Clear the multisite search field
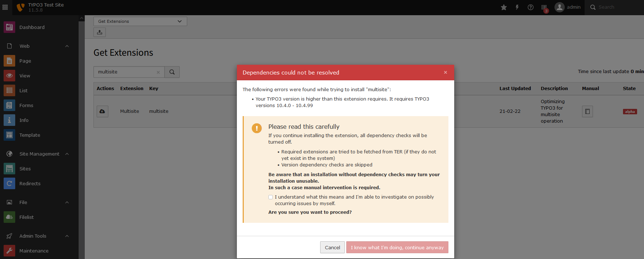The height and width of the screenshot is (259, 644). 158,72
